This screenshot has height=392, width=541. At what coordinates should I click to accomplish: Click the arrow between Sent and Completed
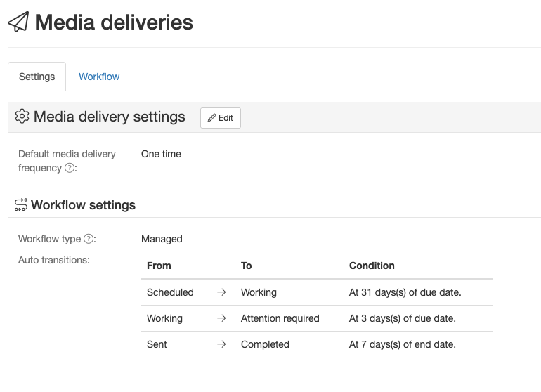pos(221,344)
